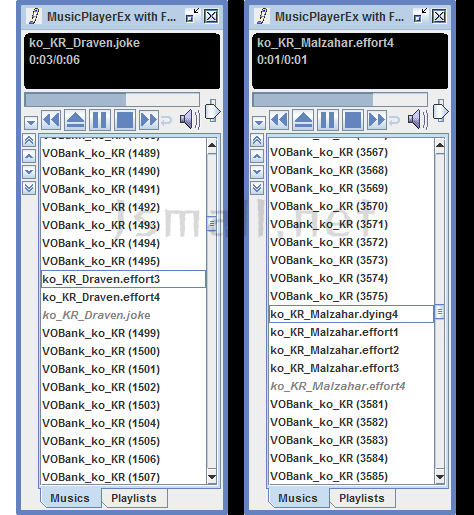Open Musics tab in right player
Image resolution: width=474 pixels, height=515 pixels.
click(298, 498)
